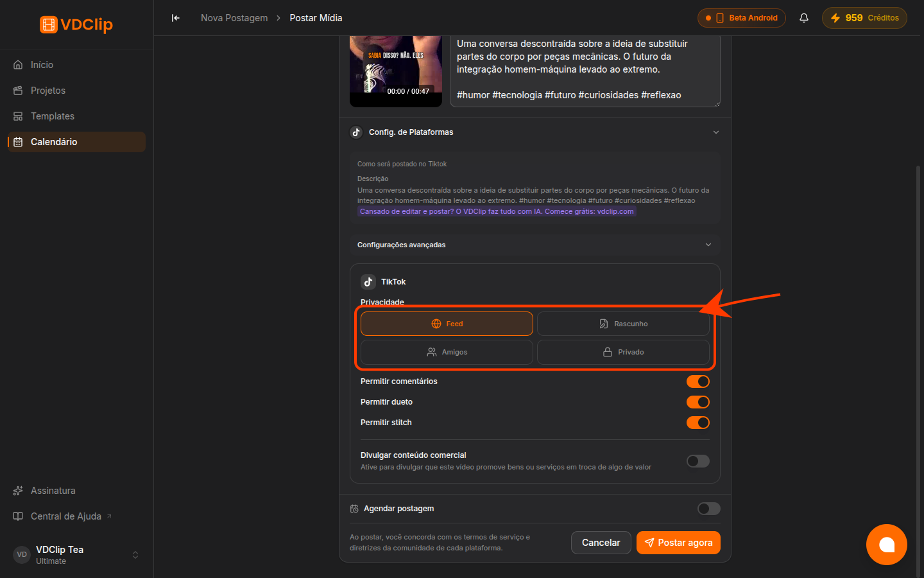Enable Divulgar conteúdo comercial
924x578 pixels.
tap(698, 461)
